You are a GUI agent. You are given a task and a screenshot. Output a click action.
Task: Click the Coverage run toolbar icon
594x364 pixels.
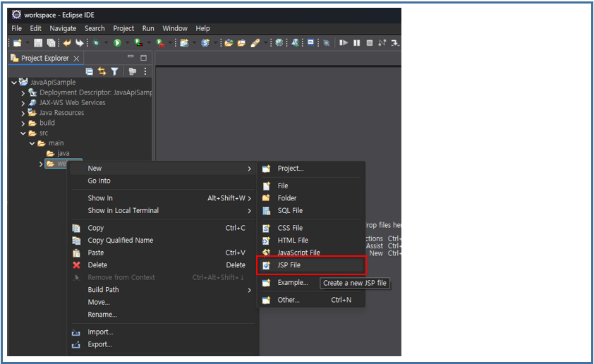pyautogui.click(x=139, y=42)
